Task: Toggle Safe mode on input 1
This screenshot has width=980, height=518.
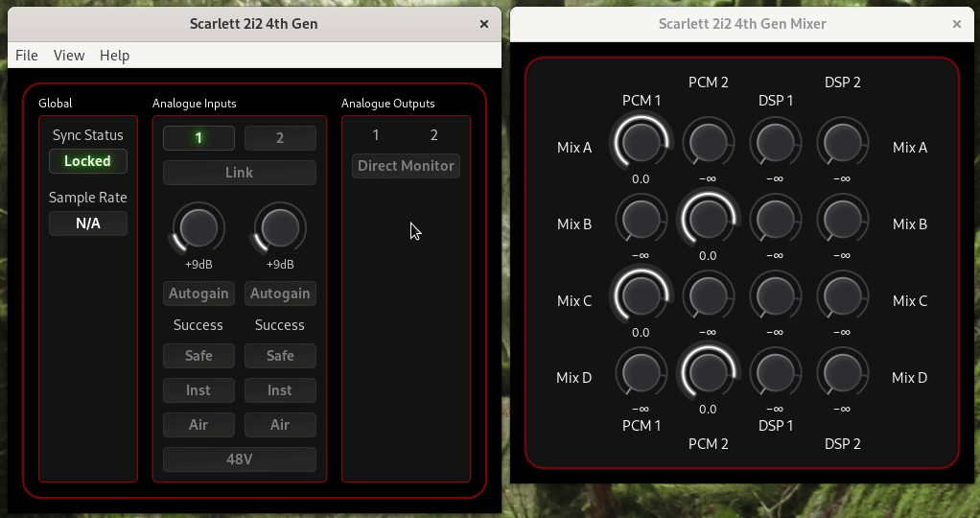Action: click(198, 356)
